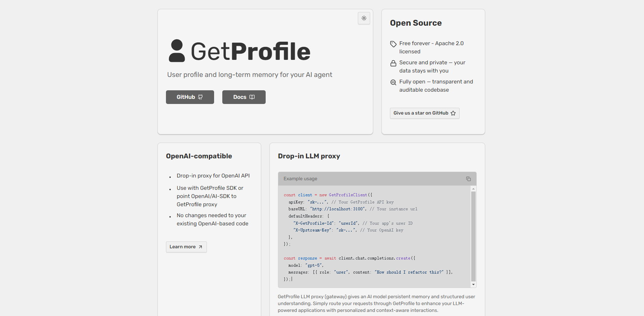The width and height of the screenshot is (644, 316).
Task: Click the GetProfile user avatar logo
Action: 176,51
